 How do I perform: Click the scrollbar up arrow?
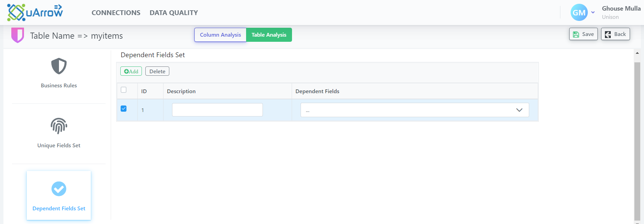637,53
